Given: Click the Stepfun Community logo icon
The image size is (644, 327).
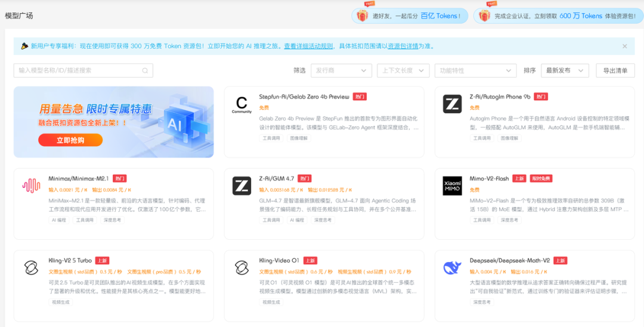Looking at the screenshot, I should pyautogui.click(x=241, y=104).
